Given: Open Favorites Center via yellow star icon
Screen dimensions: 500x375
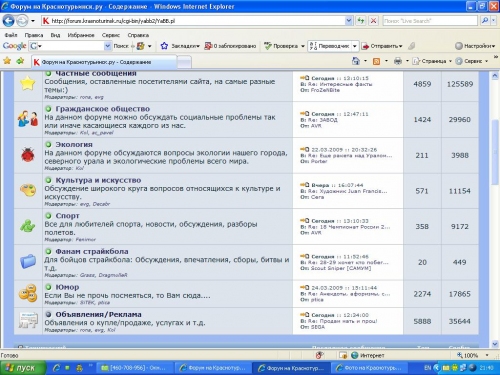Looking at the screenshot, I should (x=7, y=61).
